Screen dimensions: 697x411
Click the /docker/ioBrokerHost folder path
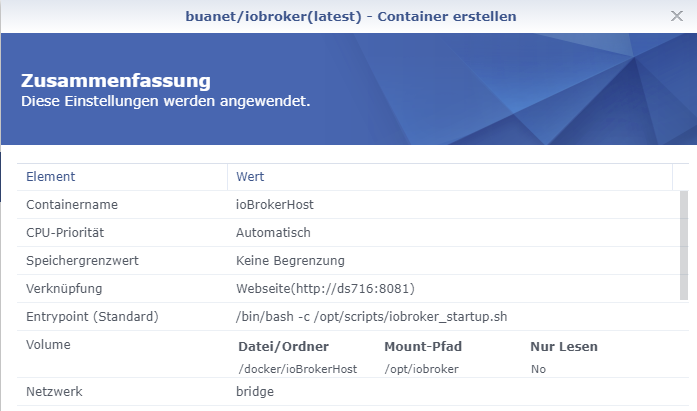298,369
